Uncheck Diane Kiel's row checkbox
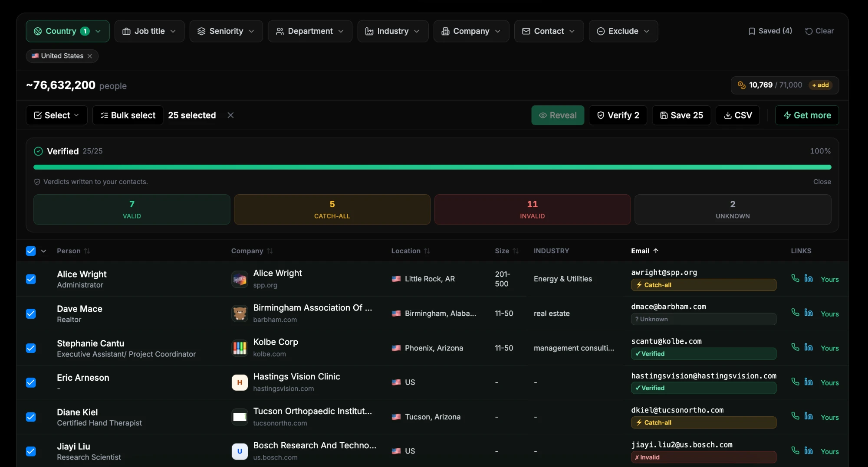Image resolution: width=868 pixels, height=467 pixels. pyautogui.click(x=31, y=417)
